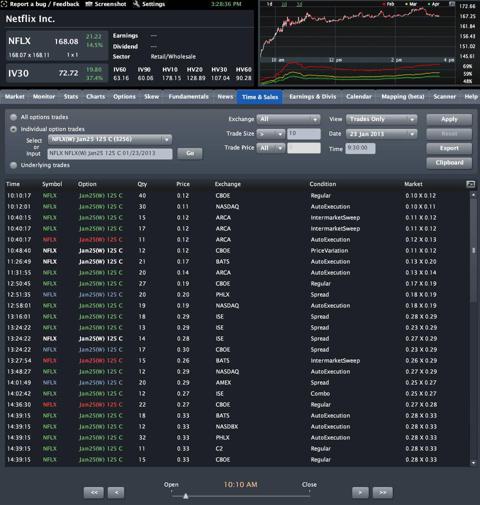
Task: Select the 10:48:40 PriceVariation trade row
Action: coord(237,251)
